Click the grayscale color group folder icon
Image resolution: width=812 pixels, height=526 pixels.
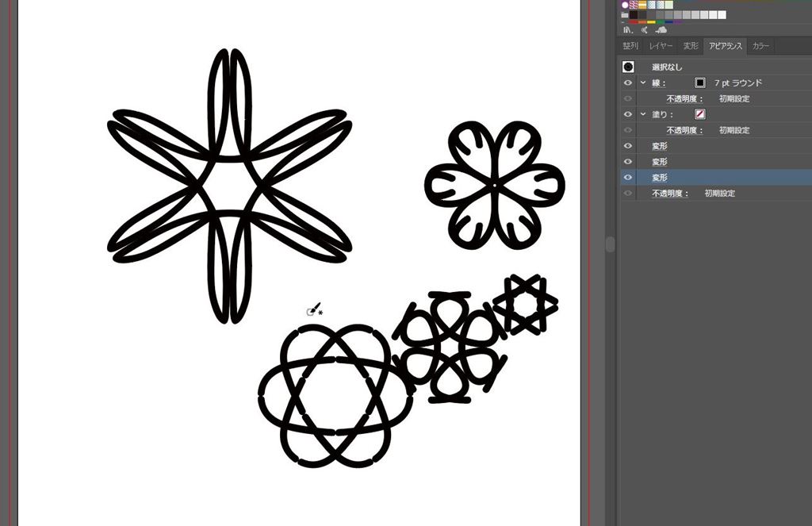(625, 14)
